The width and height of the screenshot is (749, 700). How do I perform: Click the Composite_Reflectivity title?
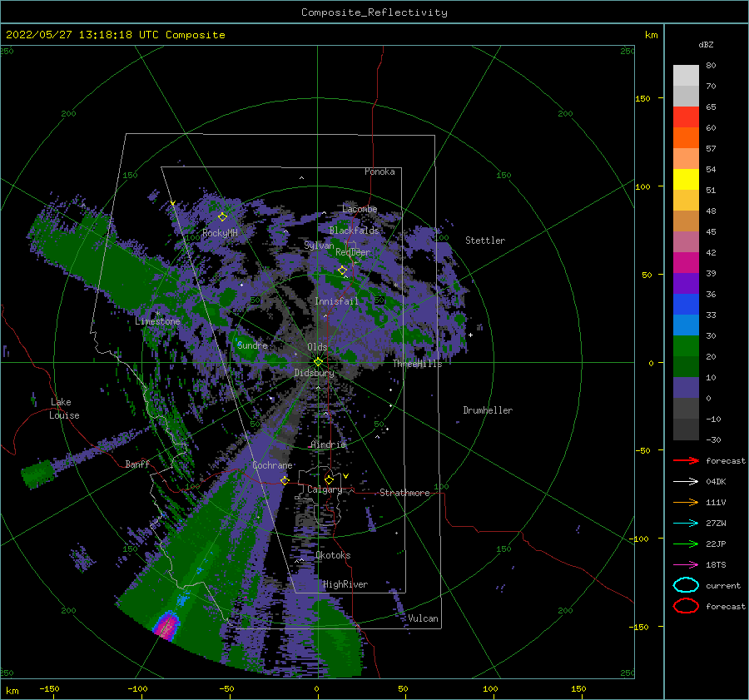pyautogui.click(x=374, y=12)
